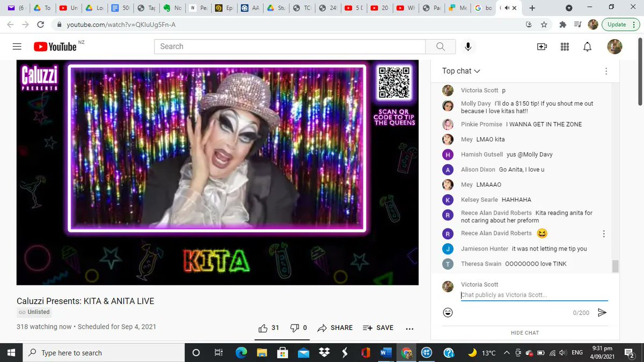The width and height of the screenshot is (644, 362).
Task: Open the Windows Start menu
Action: tap(11, 353)
